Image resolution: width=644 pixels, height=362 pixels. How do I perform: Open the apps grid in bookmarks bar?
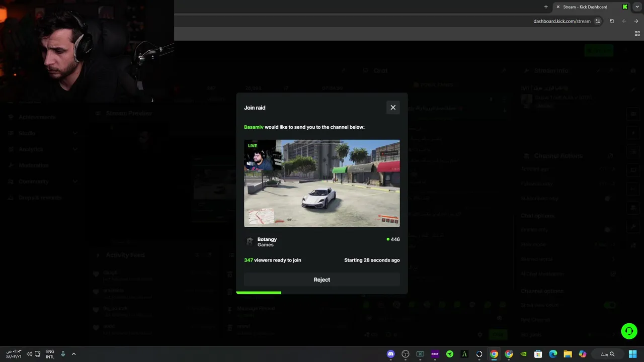coord(637,34)
